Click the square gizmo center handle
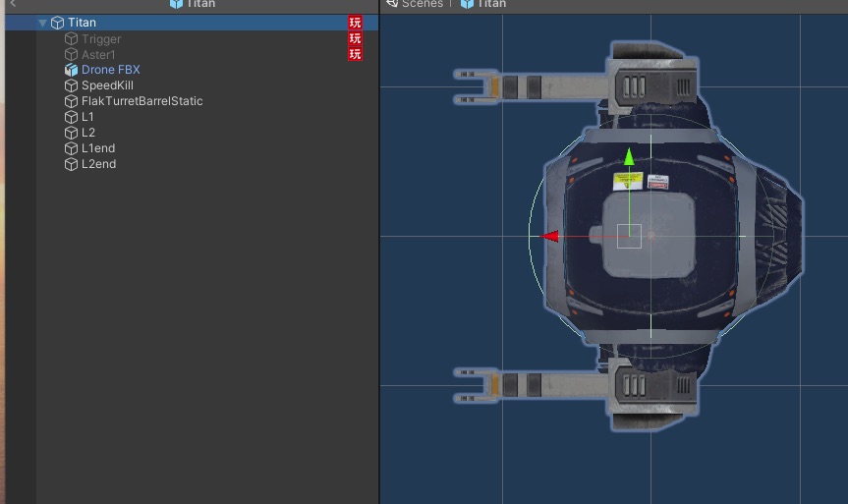Viewport: 848px width, 504px height. pyautogui.click(x=629, y=237)
